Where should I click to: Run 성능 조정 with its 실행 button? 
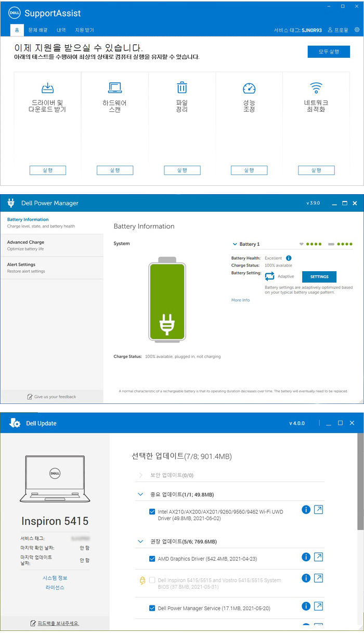click(x=249, y=170)
